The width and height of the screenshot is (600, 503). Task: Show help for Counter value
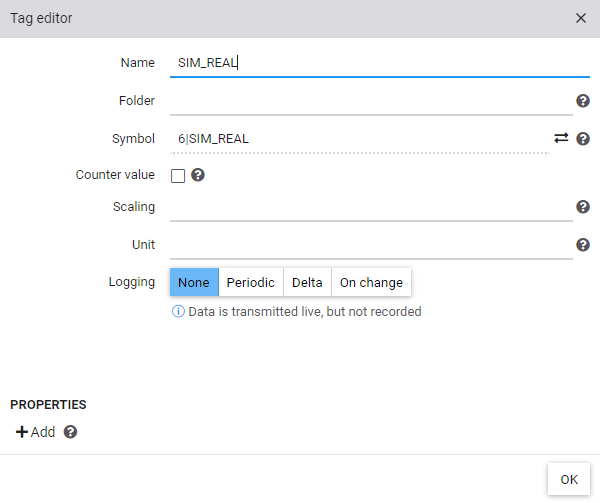(x=198, y=175)
